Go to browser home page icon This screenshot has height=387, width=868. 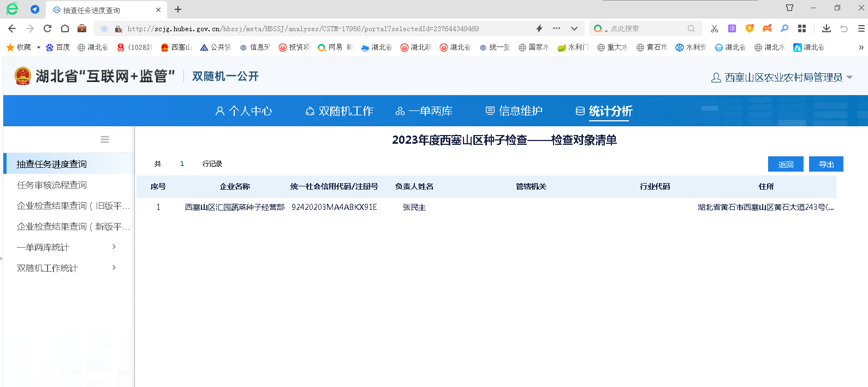(x=65, y=28)
